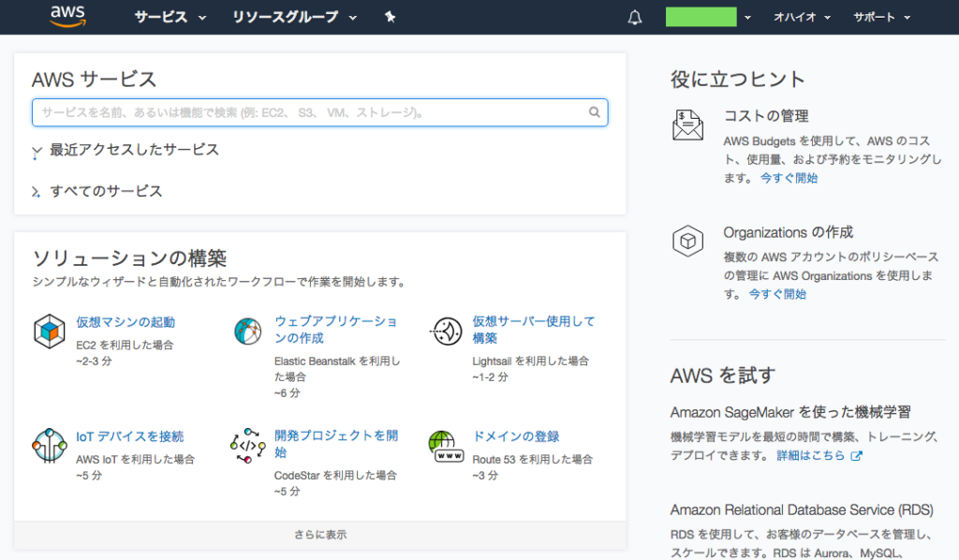Expand すべてのサービス section
This screenshot has width=959, height=560.
(x=97, y=191)
